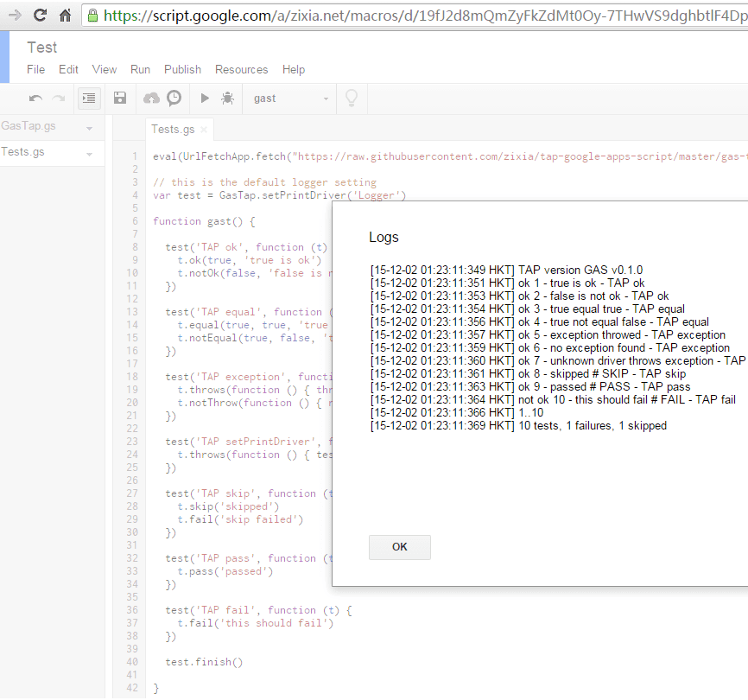
Task: Click the Save project icon
Action: pyautogui.click(x=119, y=98)
